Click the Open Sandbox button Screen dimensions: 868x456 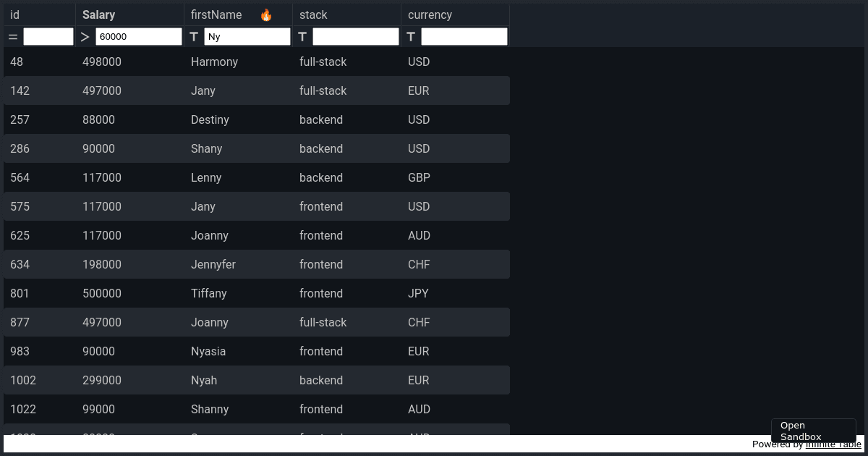[x=814, y=431]
